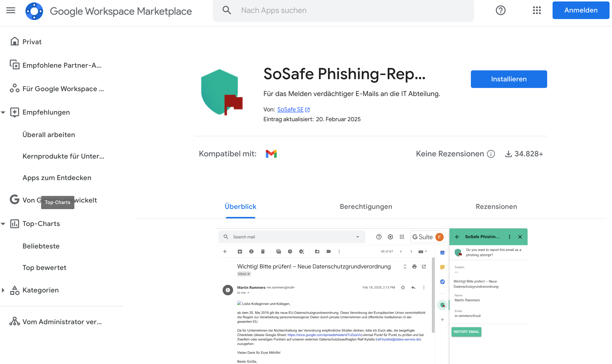Switch to the Rezensionen tab
Screen dimensions: 612x364
coord(496,206)
